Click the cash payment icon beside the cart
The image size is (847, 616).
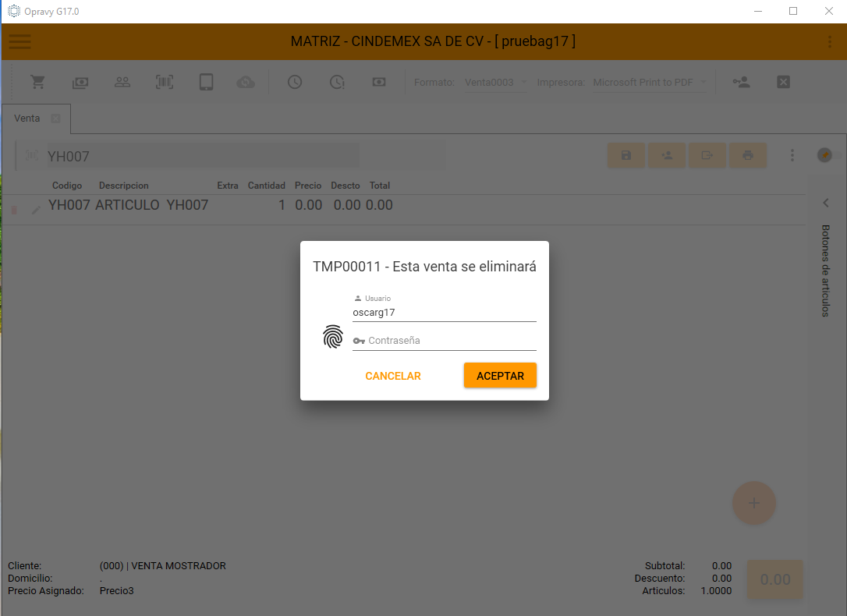click(x=80, y=83)
